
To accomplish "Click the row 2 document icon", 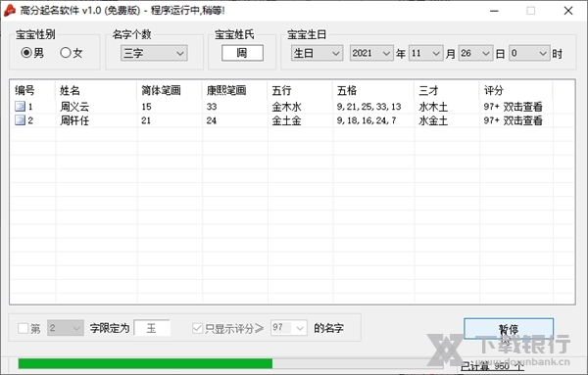I will coord(20,120).
